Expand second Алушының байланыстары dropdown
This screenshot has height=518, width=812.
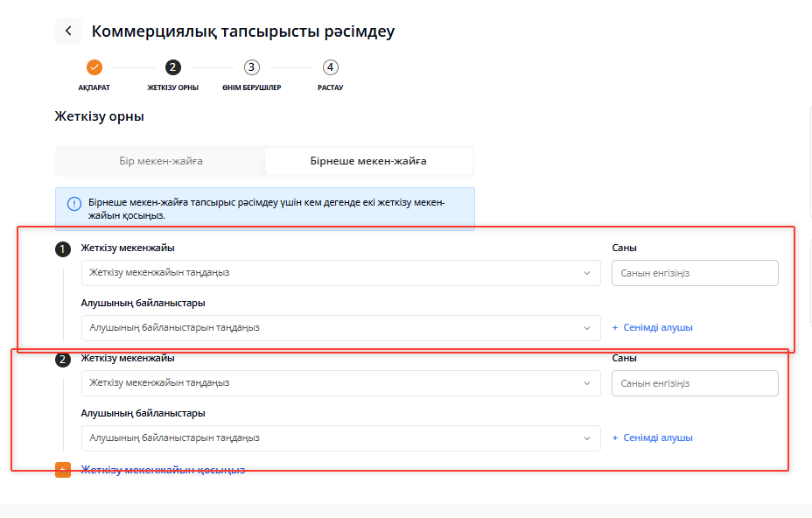tap(340, 438)
